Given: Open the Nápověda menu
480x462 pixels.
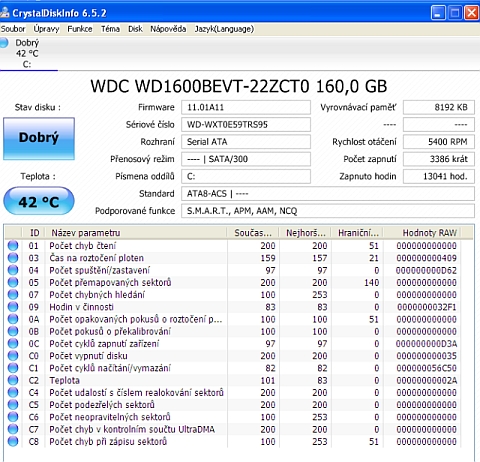Looking at the screenshot, I should (168, 29).
